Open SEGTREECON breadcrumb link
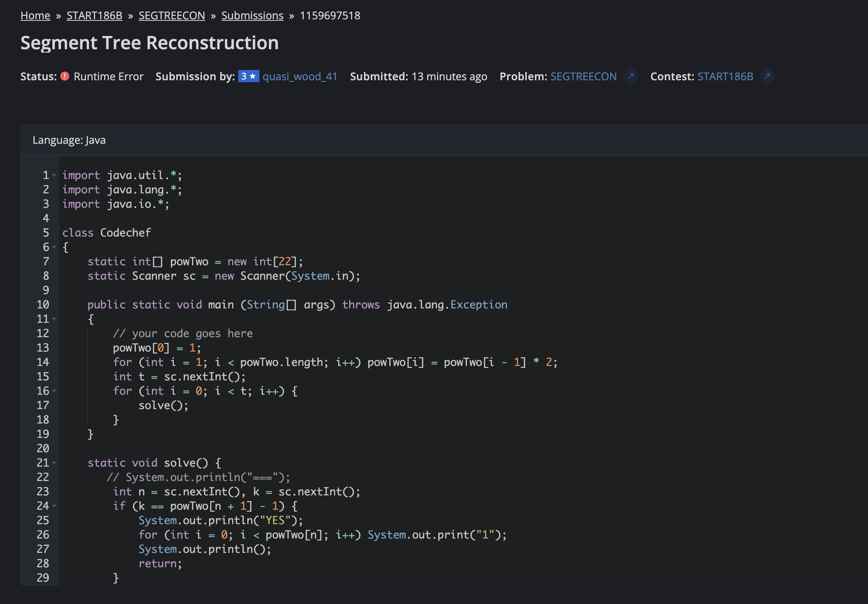The width and height of the screenshot is (868, 604). (x=172, y=16)
